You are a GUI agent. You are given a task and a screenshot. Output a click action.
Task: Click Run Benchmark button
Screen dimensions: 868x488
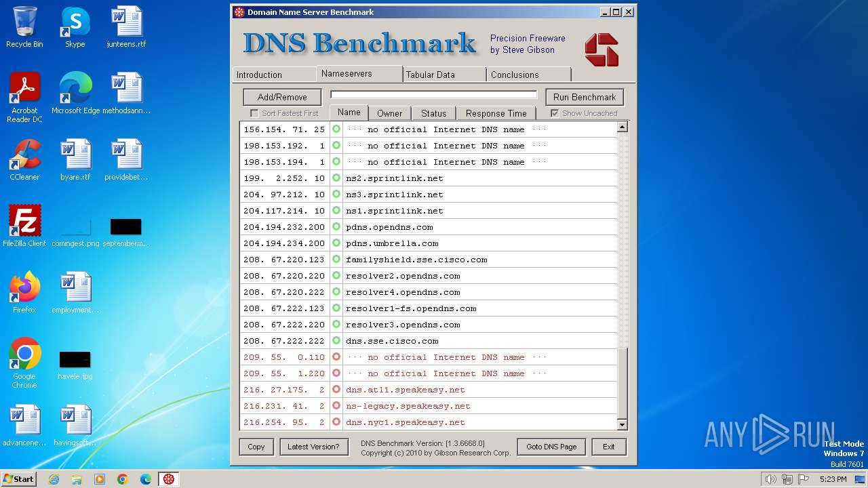[585, 97]
